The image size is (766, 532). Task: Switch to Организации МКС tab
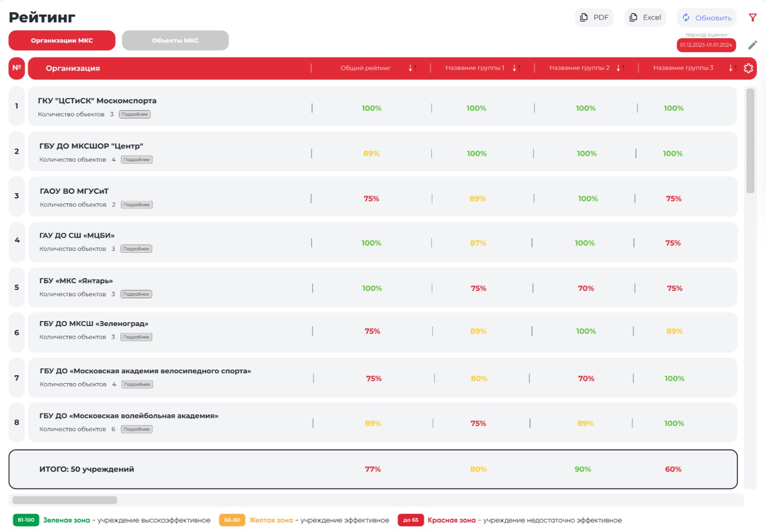[62, 41]
